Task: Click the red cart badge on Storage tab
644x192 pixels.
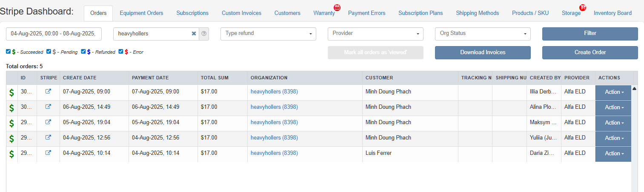Action: click(x=583, y=7)
